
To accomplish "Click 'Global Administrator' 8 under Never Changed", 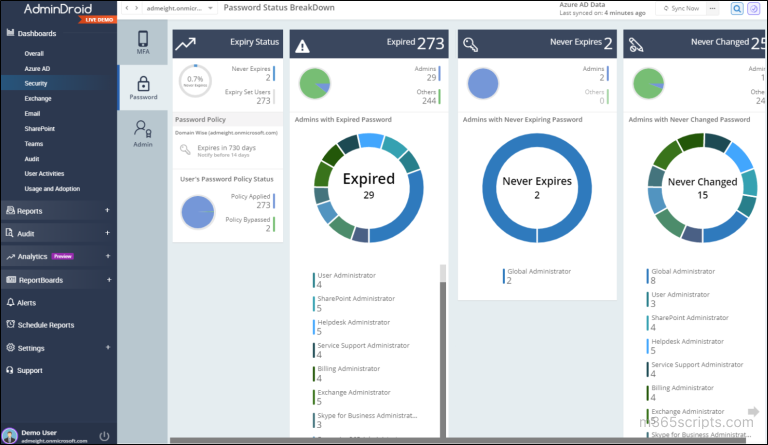I will pos(682,276).
